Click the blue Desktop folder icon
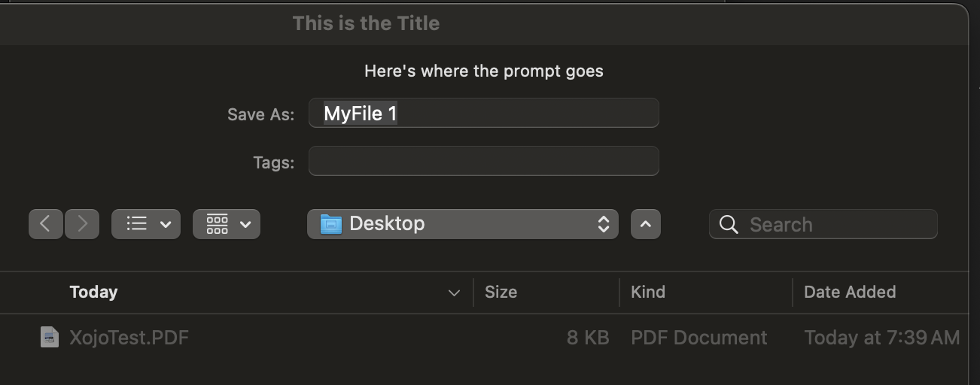The image size is (980, 385). (x=330, y=224)
